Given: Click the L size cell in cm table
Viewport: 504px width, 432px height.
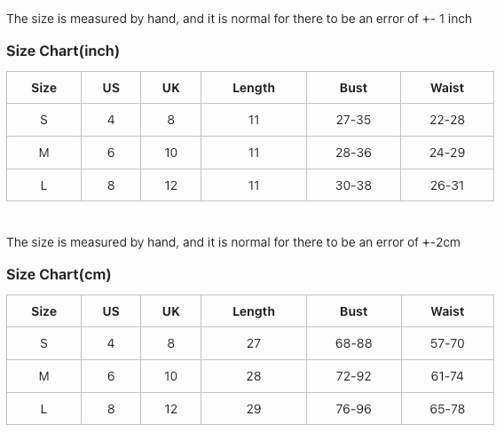Looking at the screenshot, I should pyautogui.click(x=43, y=409).
